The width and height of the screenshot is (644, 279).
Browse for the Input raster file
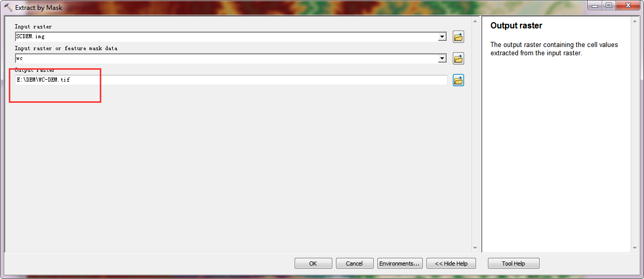click(458, 37)
